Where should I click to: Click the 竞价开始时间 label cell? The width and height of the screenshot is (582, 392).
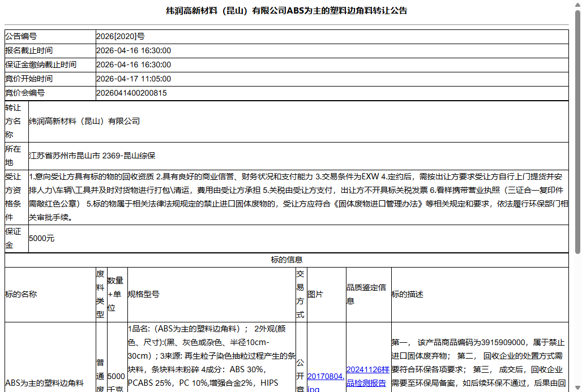point(50,79)
